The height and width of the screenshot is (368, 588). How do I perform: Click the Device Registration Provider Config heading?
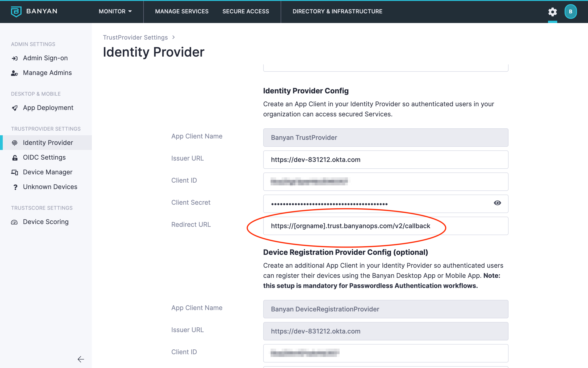[x=345, y=252]
